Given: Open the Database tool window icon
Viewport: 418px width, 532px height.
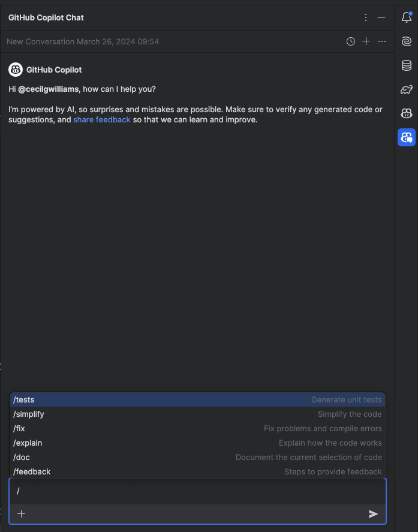Looking at the screenshot, I should pos(407,65).
